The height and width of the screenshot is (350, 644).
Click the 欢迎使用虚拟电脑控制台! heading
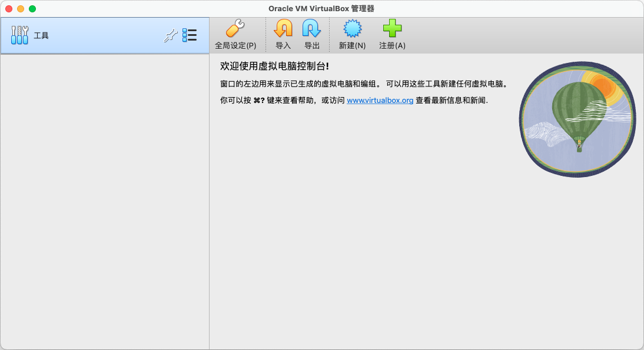coord(274,66)
